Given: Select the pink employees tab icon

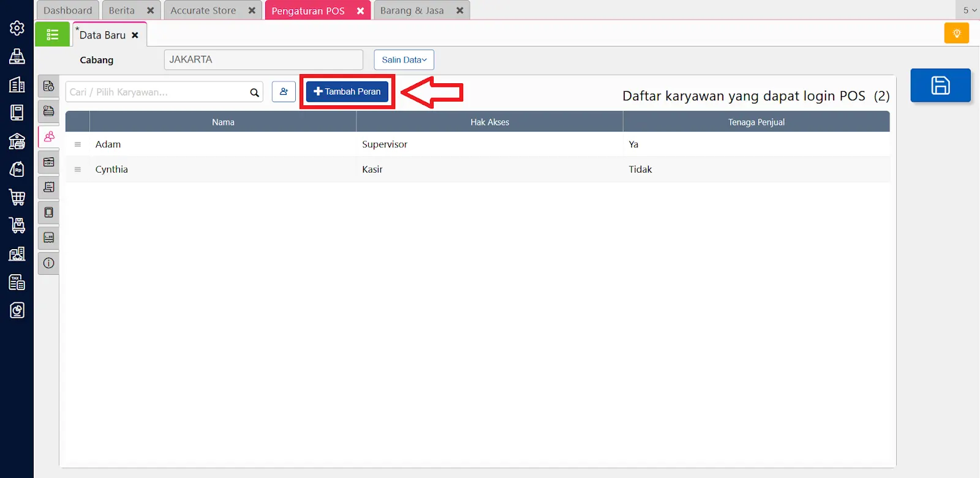Looking at the screenshot, I should pos(49,136).
